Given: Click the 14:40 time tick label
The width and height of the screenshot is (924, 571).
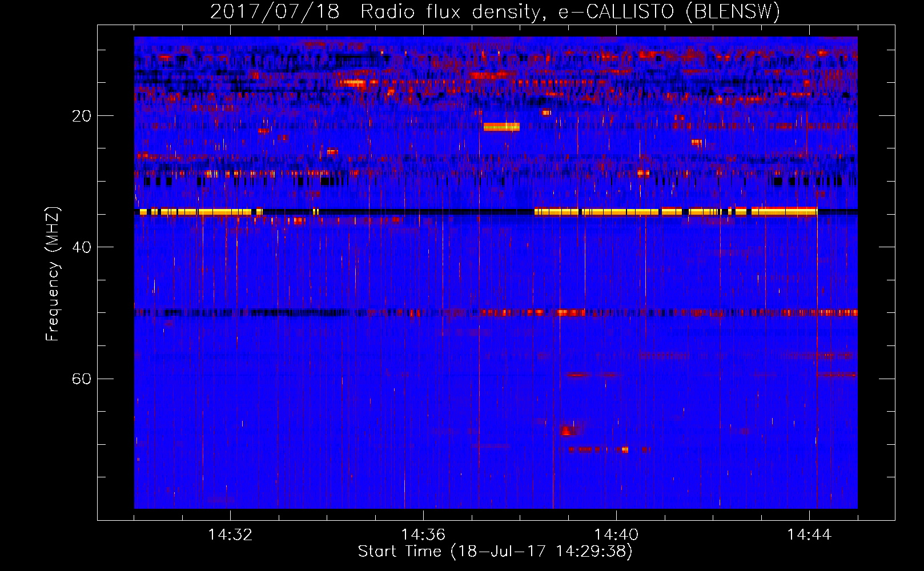Looking at the screenshot, I should pyautogui.click(x=616, y=535).
